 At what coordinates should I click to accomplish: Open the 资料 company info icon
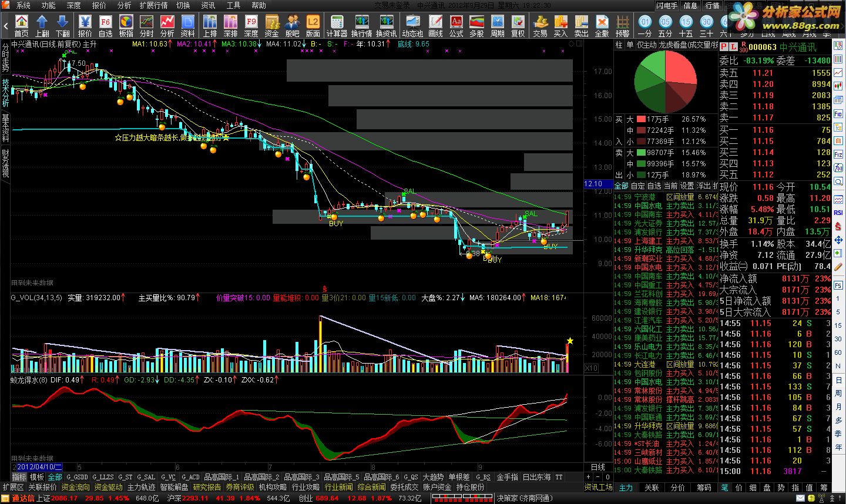coord(187,26)
